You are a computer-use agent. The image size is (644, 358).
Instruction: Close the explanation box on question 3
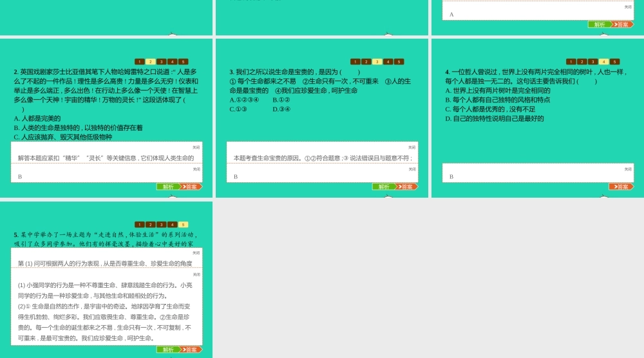412,147
